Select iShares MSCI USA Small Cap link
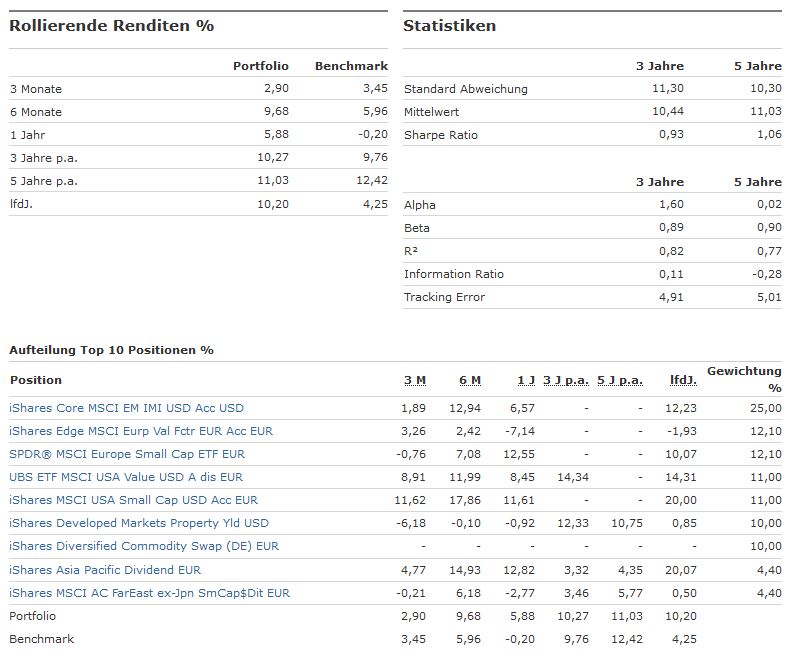Viewport: 797px width, 658px height. [133, 500]
